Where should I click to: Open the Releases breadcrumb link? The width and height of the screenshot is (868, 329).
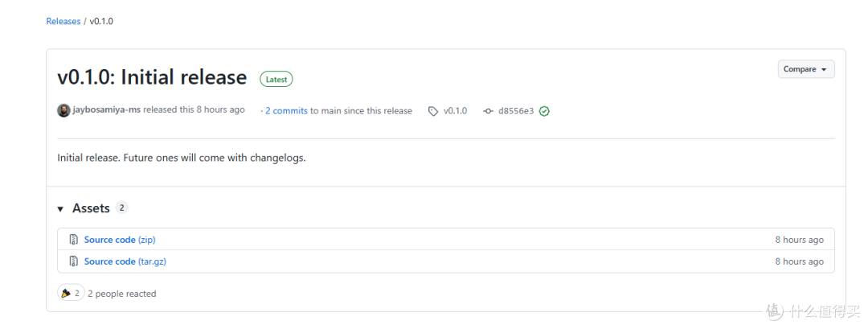tap(63, 22)
